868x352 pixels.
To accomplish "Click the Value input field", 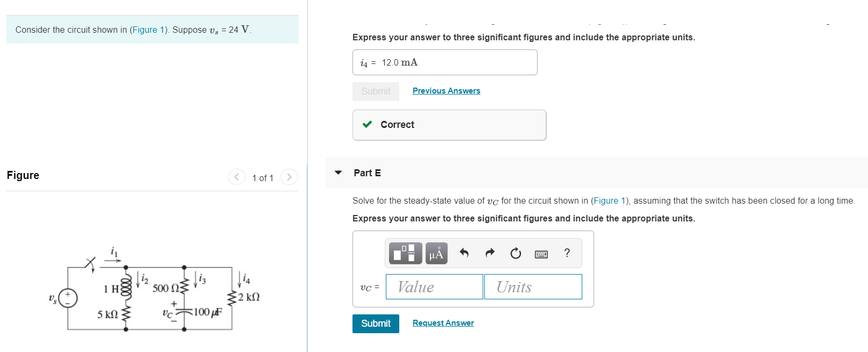I will pyautogui.click(x=434, y=286).
